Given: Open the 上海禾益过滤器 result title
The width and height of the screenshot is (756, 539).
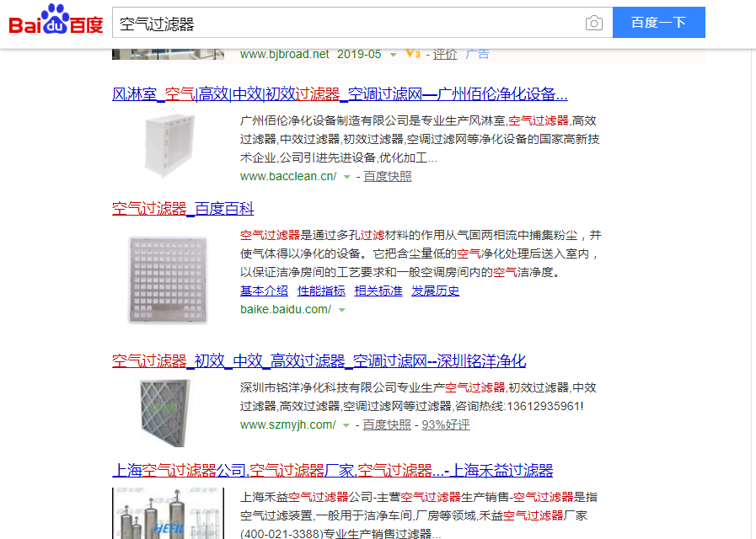Looking at the screenshot, I should pos(332,470).
